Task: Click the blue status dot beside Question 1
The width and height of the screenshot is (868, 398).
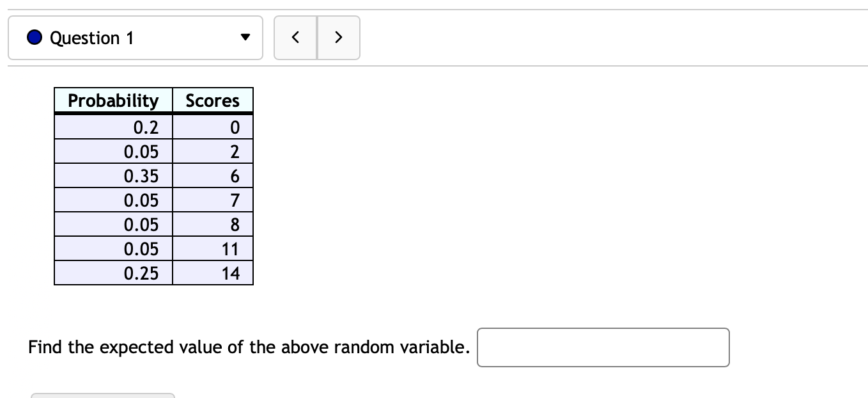Action: (34, 37)
